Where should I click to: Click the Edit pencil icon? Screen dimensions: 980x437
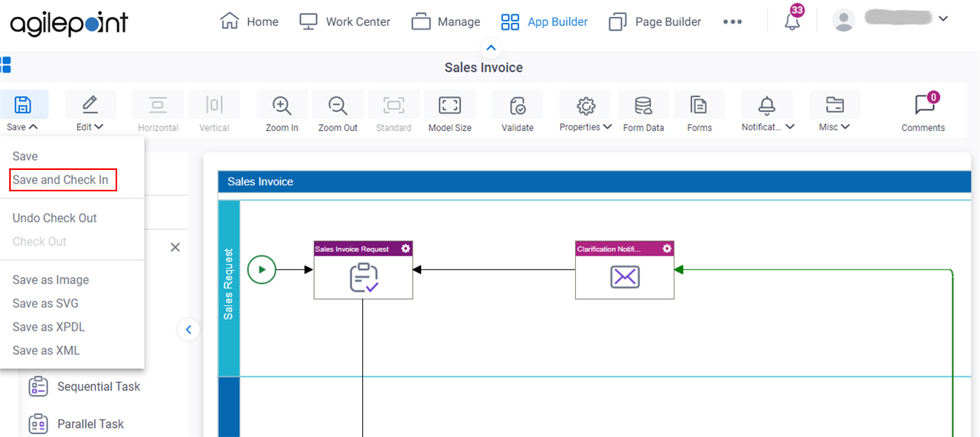90,105
